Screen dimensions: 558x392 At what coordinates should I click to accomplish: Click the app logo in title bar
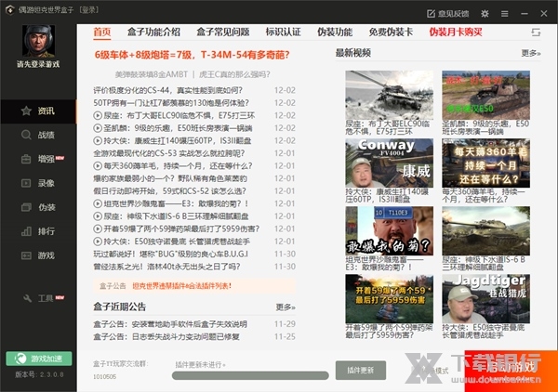tap(9, 10)
